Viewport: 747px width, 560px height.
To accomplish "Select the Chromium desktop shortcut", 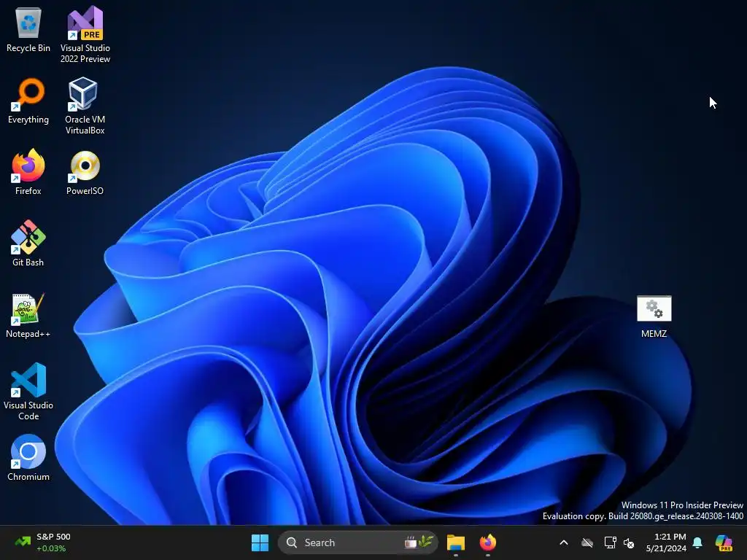I will click(x=28, y=458).
